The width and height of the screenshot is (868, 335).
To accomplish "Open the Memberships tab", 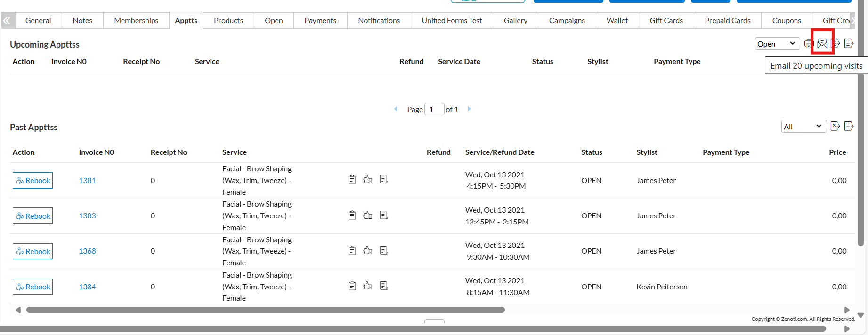I will (136, 21).
